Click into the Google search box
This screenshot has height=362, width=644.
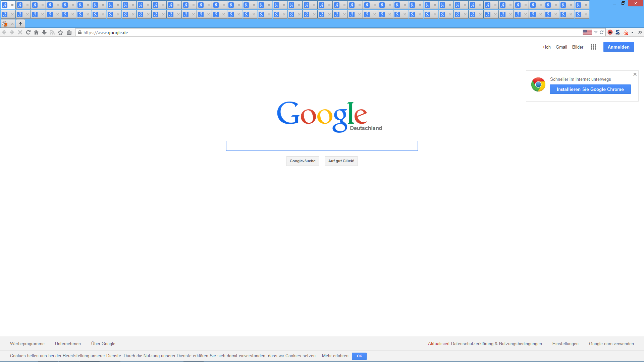322,146
